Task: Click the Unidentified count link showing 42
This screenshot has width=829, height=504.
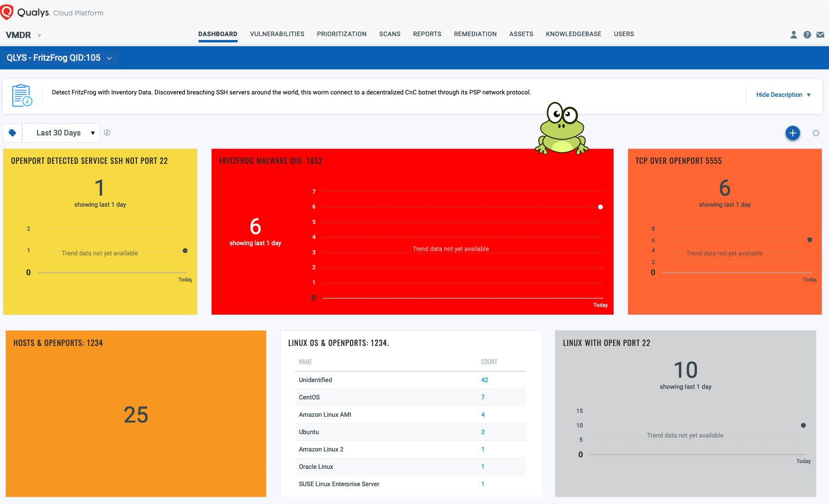Action: 484,380
